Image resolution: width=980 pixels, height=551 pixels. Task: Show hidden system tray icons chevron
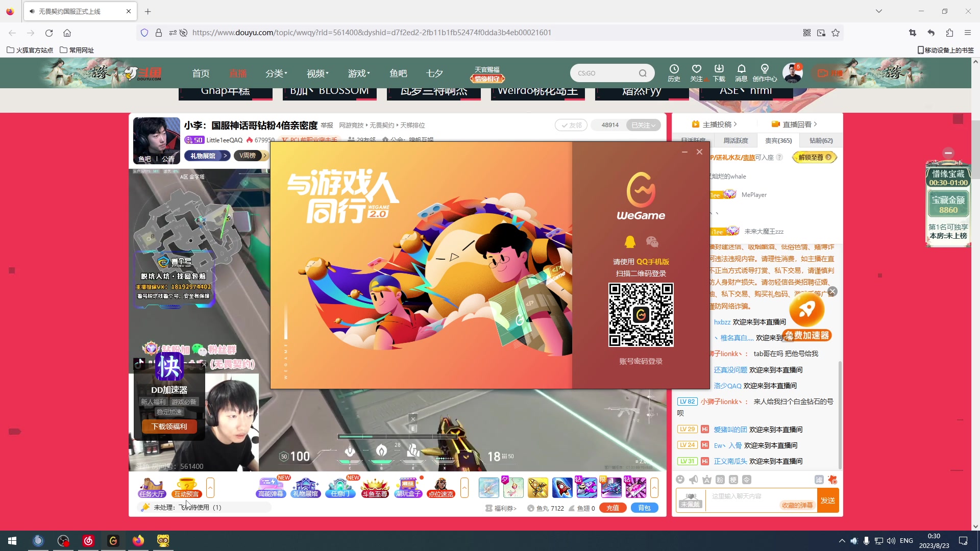[x=842, y=541]
